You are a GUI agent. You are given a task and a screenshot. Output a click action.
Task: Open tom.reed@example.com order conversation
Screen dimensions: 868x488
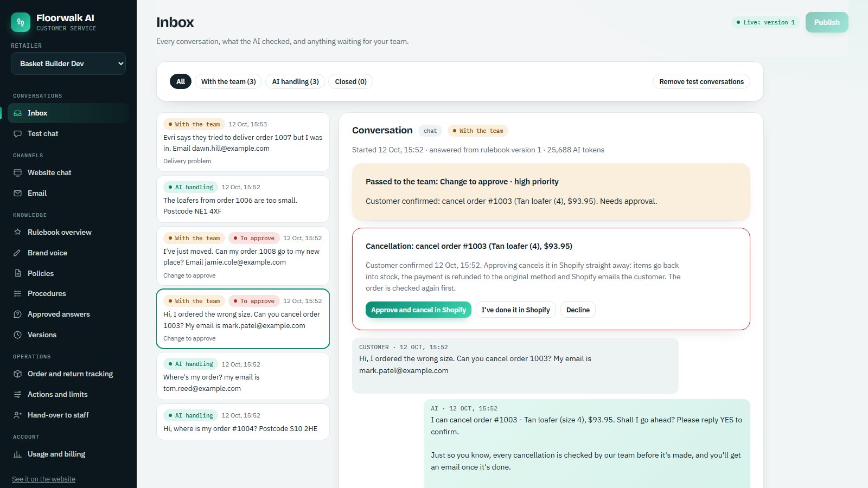[243, 376]
